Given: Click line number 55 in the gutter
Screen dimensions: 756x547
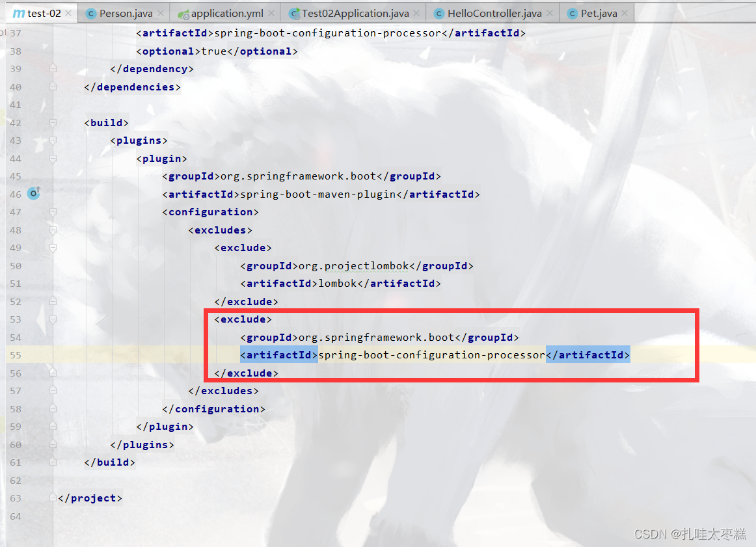Looking at the screenshot, I should 16,355.
